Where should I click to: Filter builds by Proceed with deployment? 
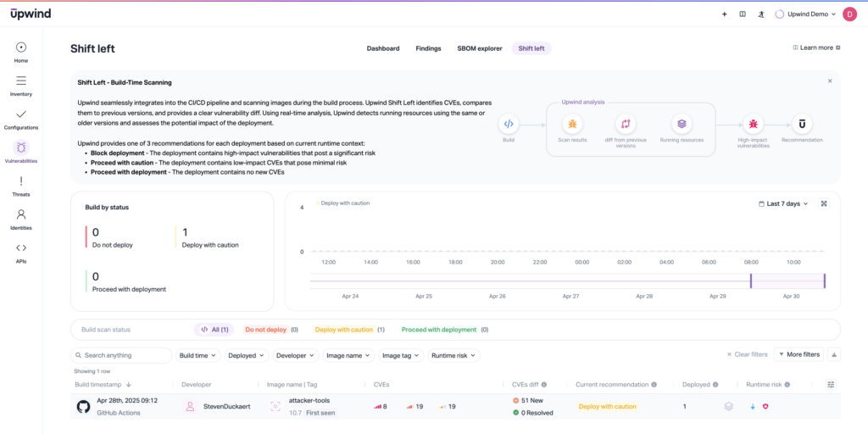point(438,330)
